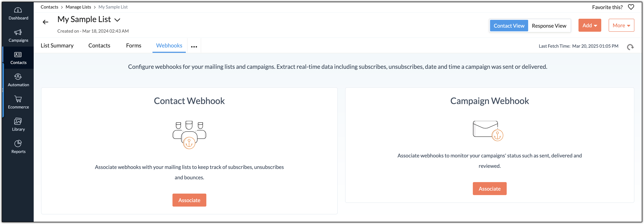Select the Campaigns icon in the sidebar

[x=18, y=35]
